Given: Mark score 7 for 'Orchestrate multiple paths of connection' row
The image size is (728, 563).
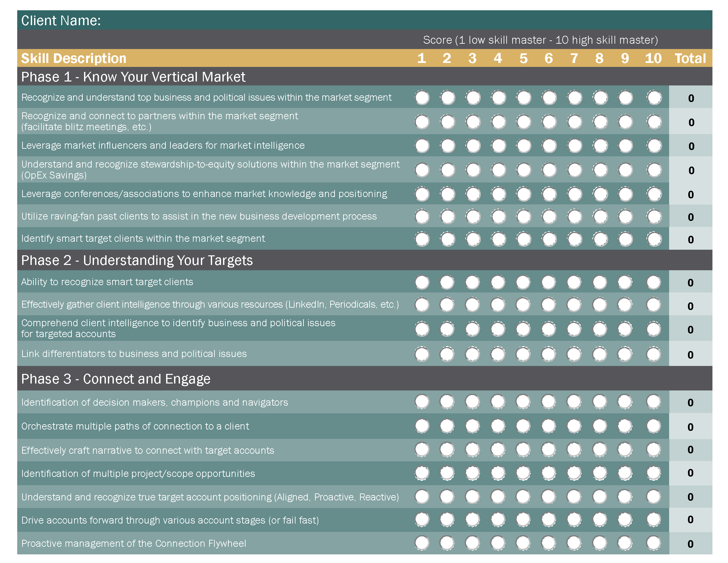Looking at the screenshot, I should coord(574,426).
